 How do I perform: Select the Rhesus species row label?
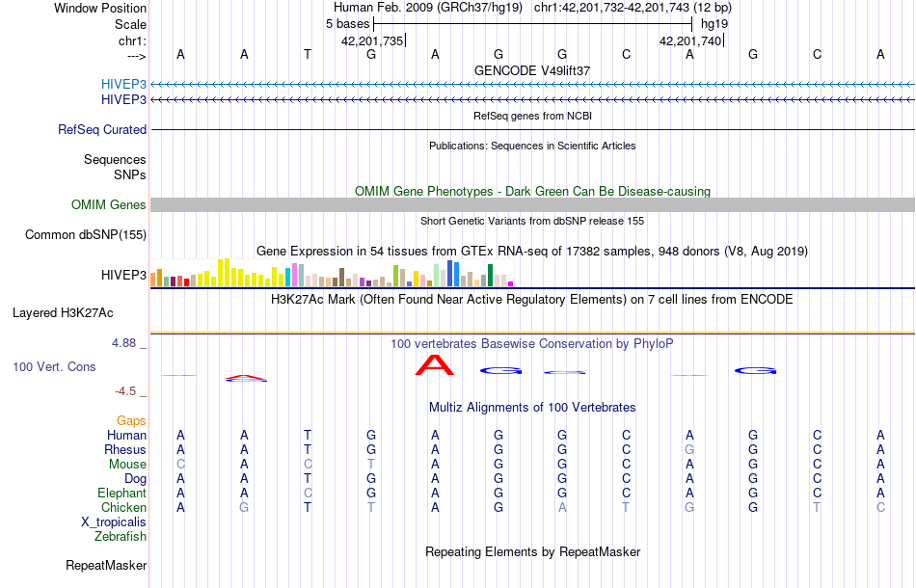(x=125, y=449)
